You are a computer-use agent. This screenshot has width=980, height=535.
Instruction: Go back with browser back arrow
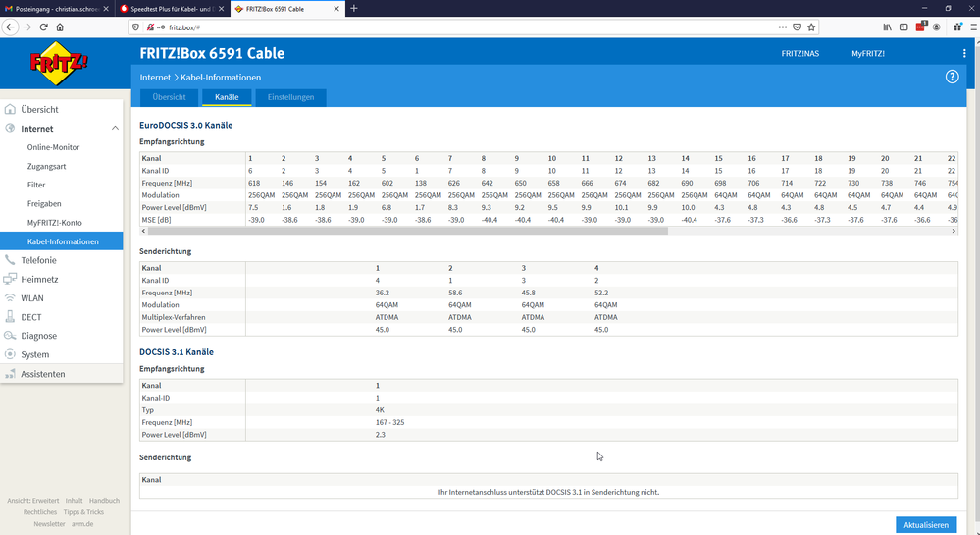10,27
